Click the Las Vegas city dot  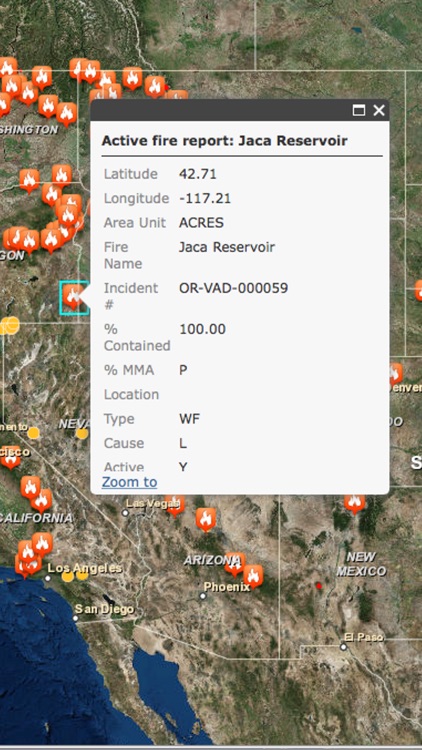click(x=125, y=513)
